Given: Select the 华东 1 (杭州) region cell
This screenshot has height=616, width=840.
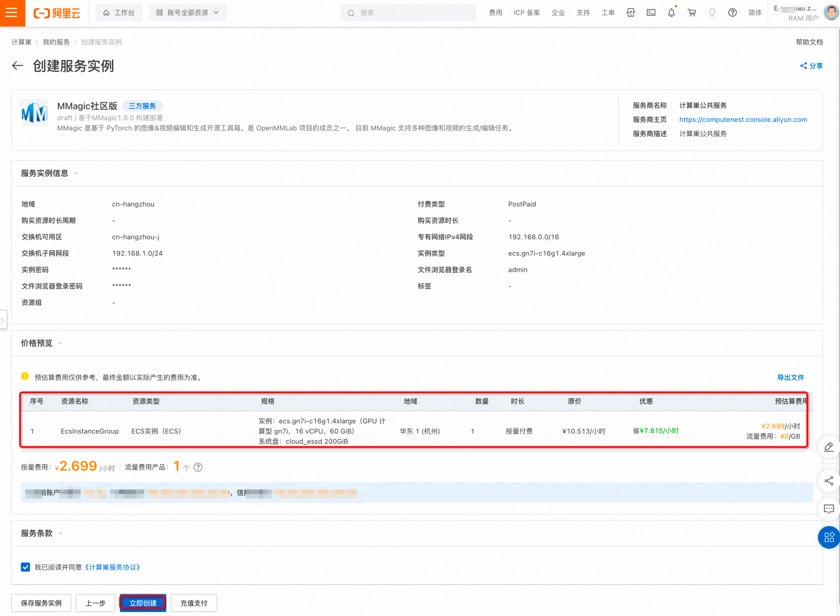Looking at the screenshot, I should click(420, 431).
